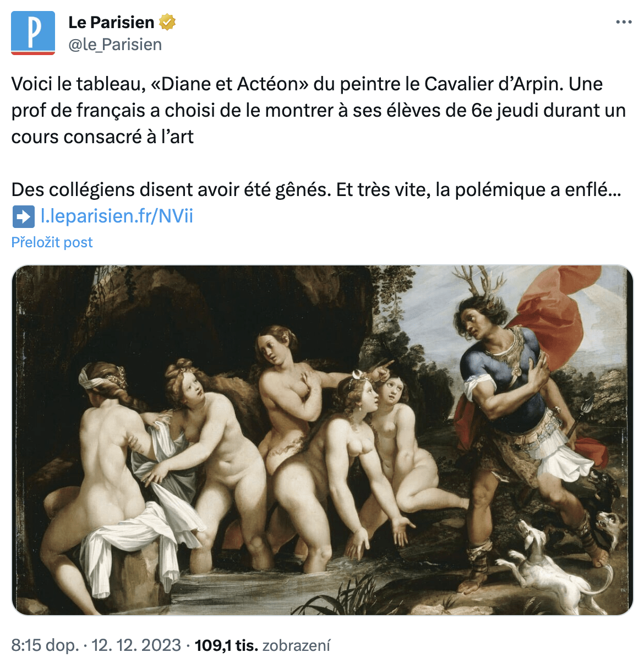Click the Přeložit post translate link

click(52, 242)
